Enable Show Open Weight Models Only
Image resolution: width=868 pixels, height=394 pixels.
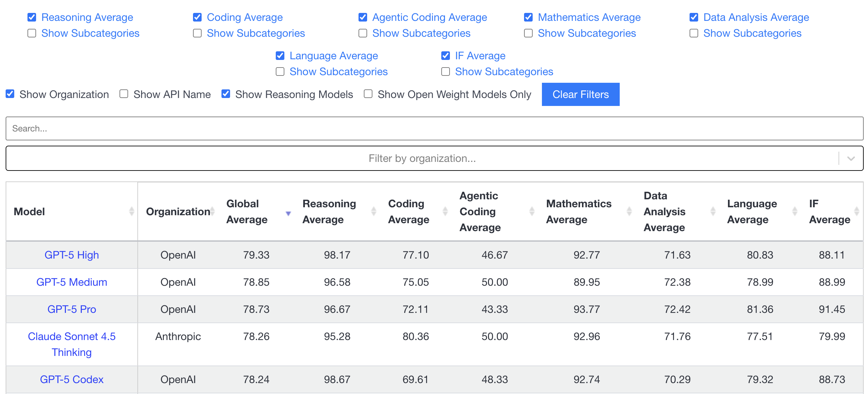[x=368, y=94]
